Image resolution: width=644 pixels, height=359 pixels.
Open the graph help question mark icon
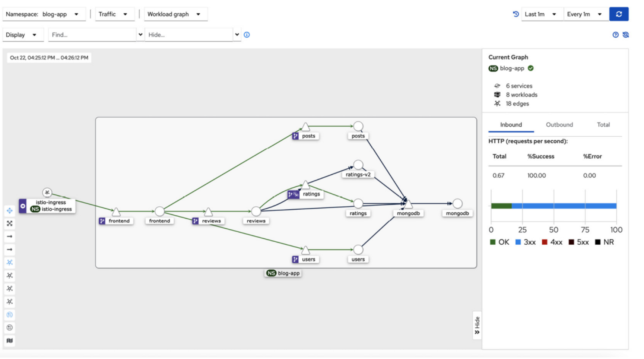point(615,35)
